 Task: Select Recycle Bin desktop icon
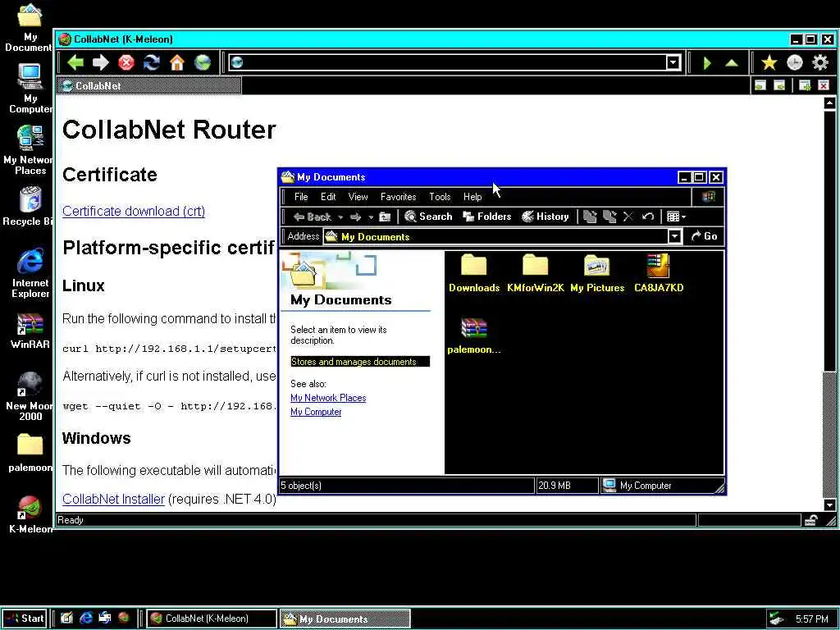click(29, 206)
